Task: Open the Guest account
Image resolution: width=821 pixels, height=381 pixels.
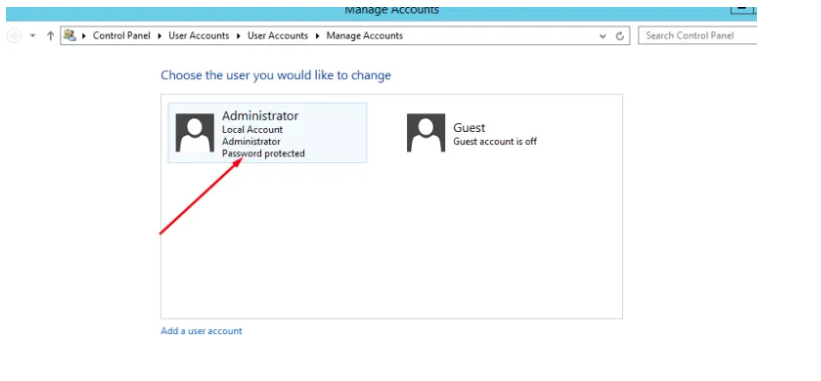Action: [x=472, y=133]
